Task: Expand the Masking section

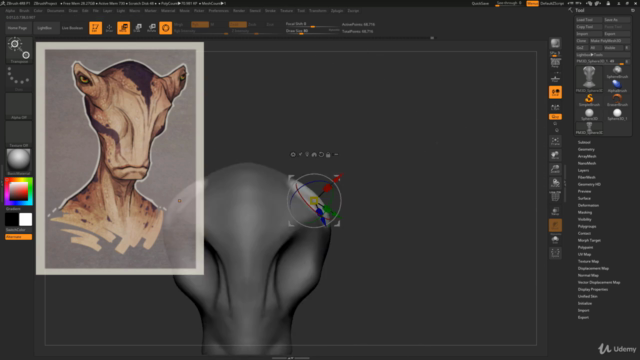Action: tap(584, 212)
